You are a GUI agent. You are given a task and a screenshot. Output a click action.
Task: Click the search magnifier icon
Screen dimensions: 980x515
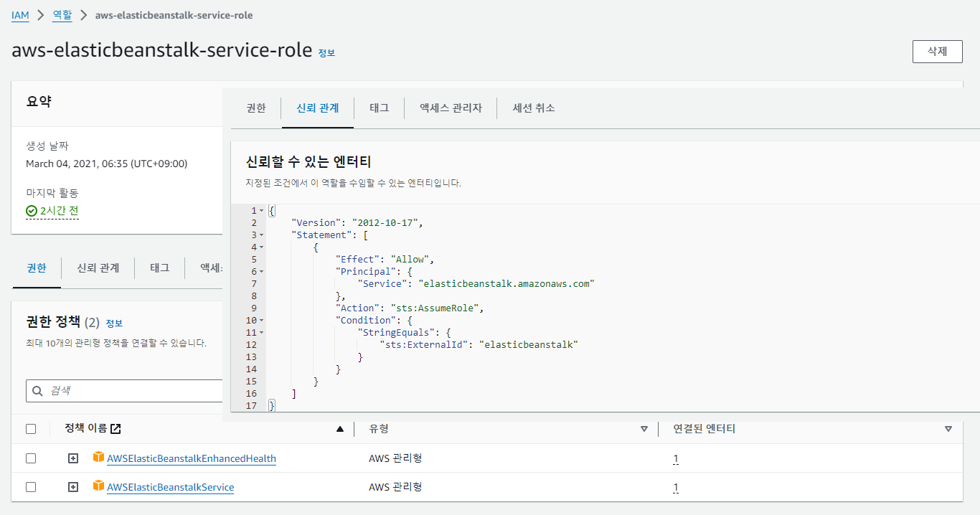click(x=38, y=391)
